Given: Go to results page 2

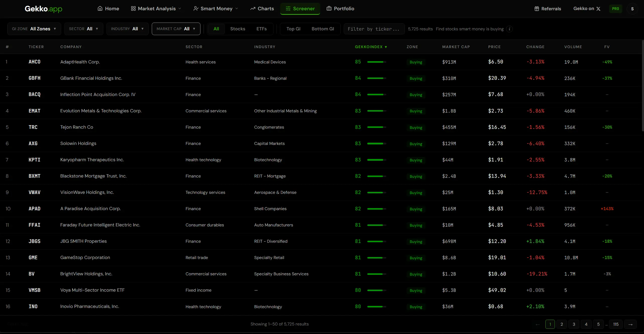Looking at the screenshot, I should [x=562, y=324].
